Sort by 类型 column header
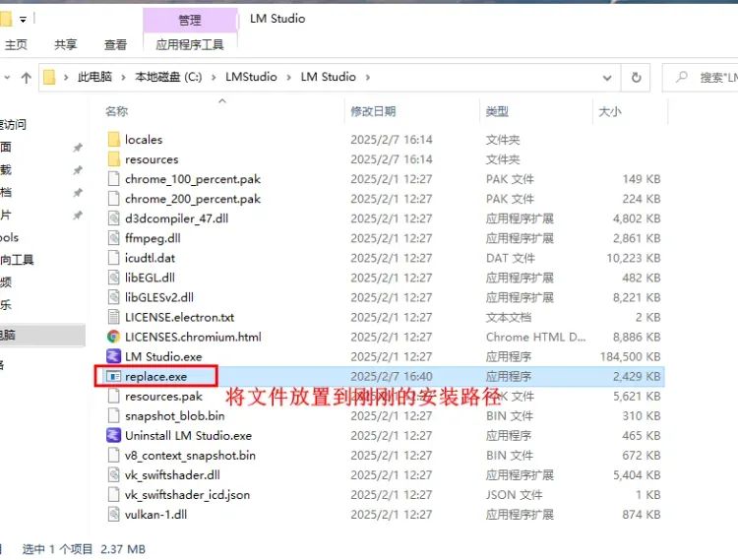Image resolution: width=738 pixels, height=560 pixels. [497, 111]
